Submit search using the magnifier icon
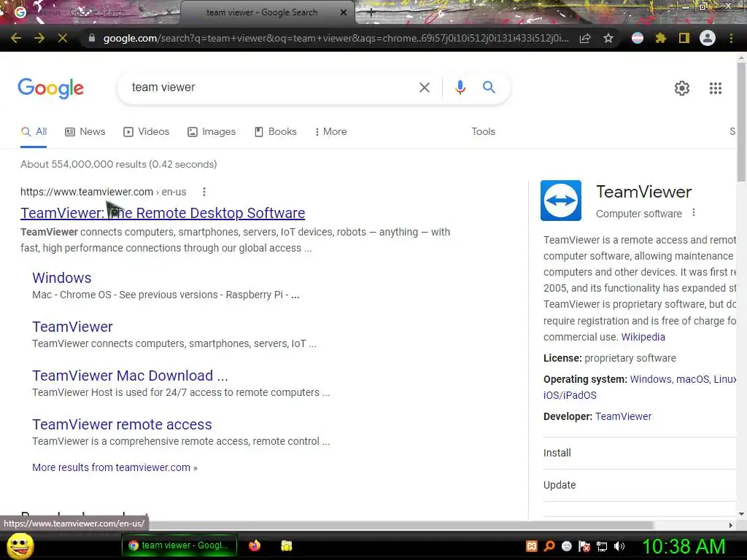Screen dimensions: 747x560 pyautogui.click(x=489, y=87)
